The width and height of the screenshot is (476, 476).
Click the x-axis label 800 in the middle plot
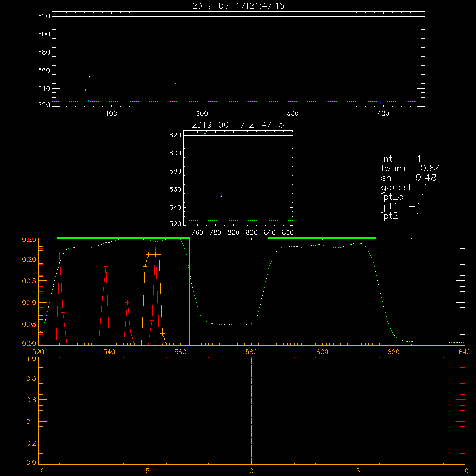coord(233,233)
